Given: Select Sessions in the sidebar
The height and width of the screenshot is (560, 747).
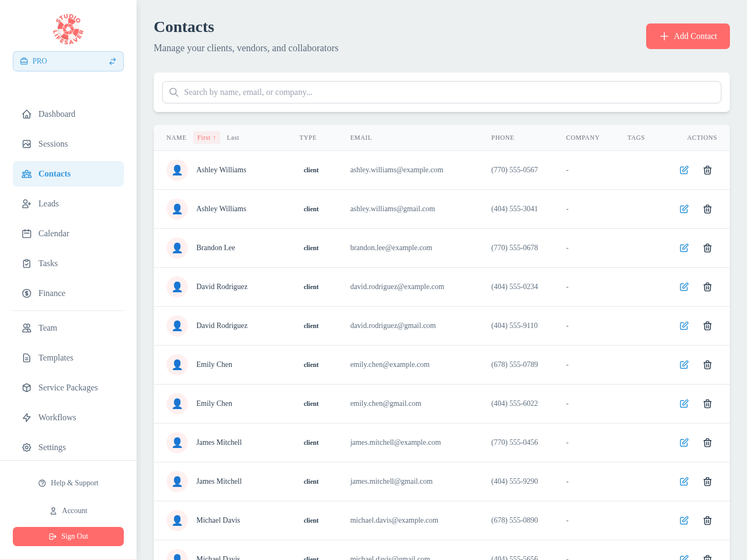Looking at the screenshot, I should [x=53, y=143].
